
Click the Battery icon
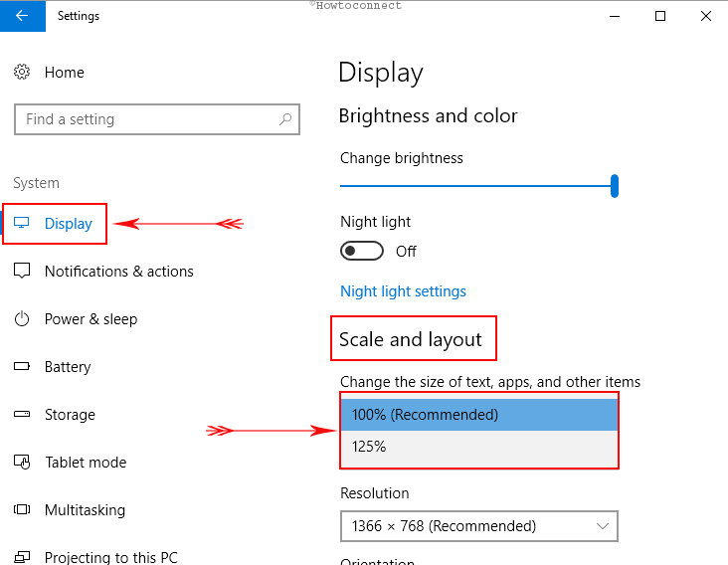point(23,367)
